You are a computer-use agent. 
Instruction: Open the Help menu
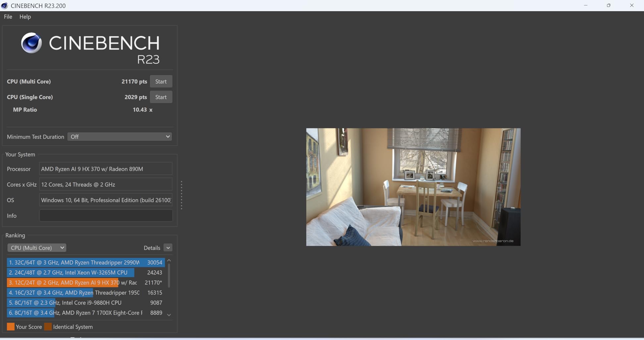click(25, 17)
